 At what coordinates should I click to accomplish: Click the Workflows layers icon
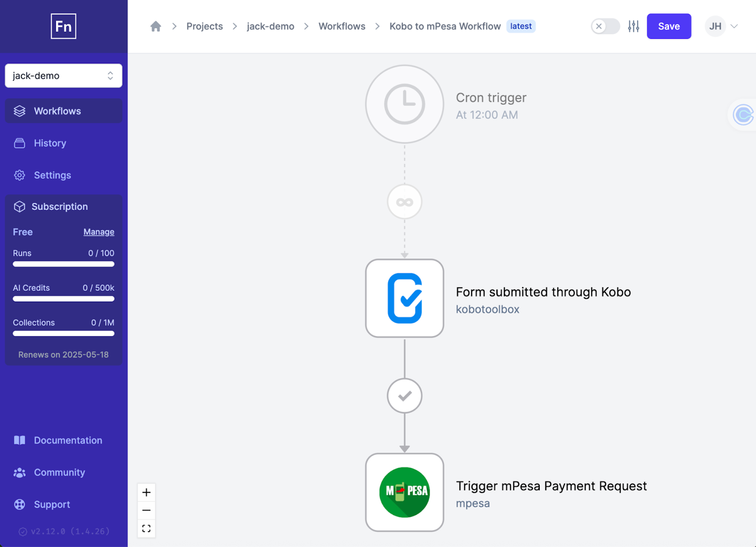[20, 111]
